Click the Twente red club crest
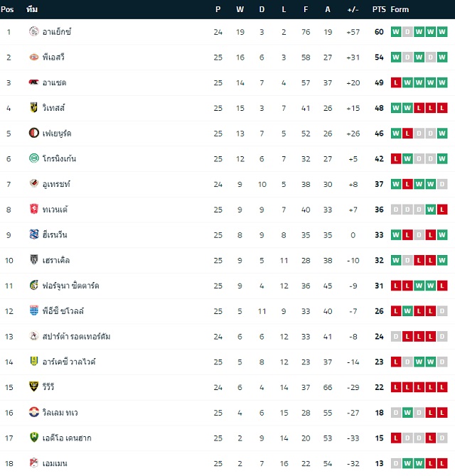This screenshot has width=455, height=476. pos(33,209)
